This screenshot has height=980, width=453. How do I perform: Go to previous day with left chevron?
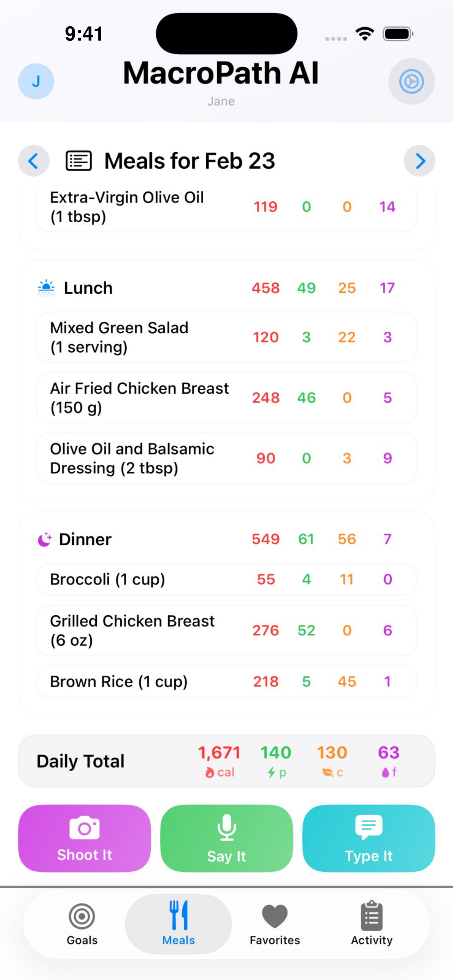coord(34,161)
